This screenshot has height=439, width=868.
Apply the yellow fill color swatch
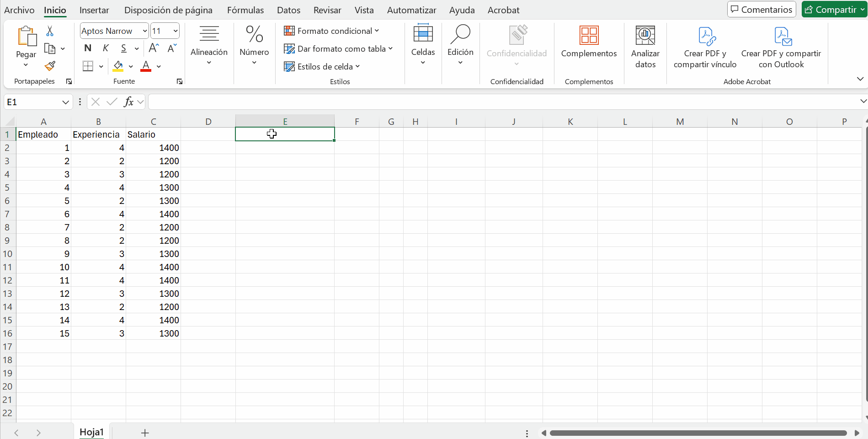point(118,66)
